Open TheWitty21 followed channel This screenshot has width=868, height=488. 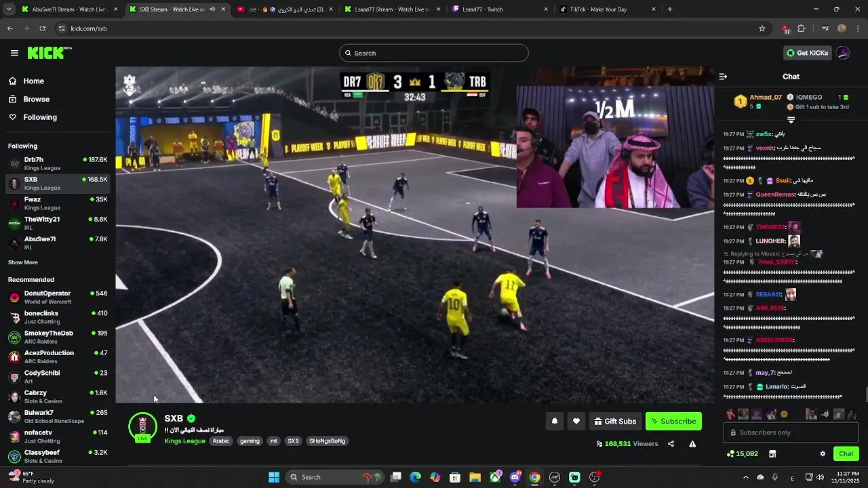pos(58,223)
